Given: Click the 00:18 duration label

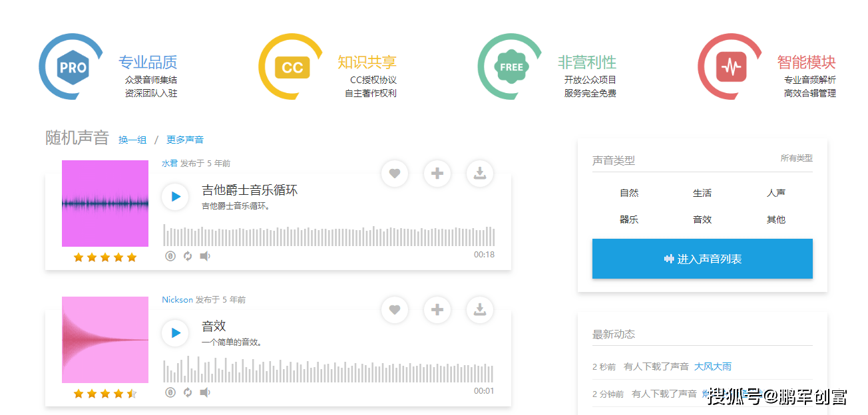Looking at the screenshot, I should pos(484,255).
